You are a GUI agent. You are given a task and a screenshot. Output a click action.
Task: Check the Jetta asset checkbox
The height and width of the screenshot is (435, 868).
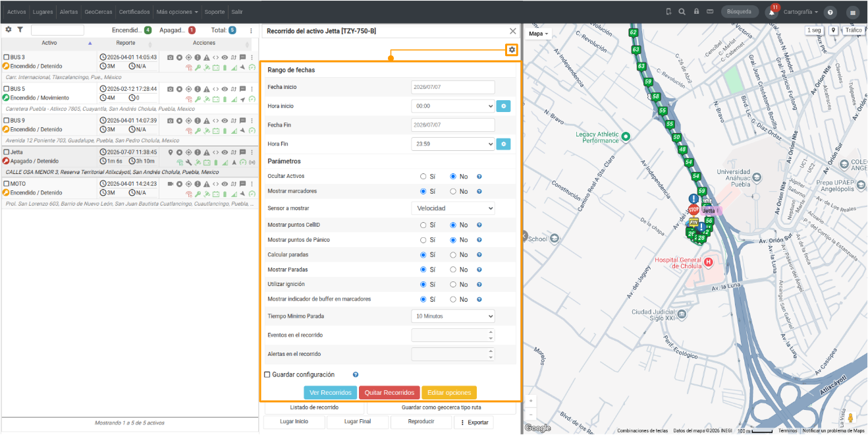tap(7, 152)
